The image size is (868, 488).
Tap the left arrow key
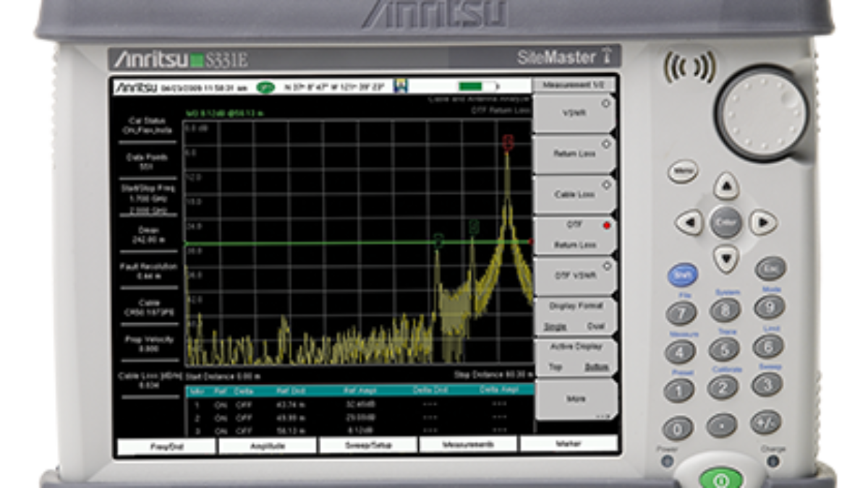click(x=689, y=222)
